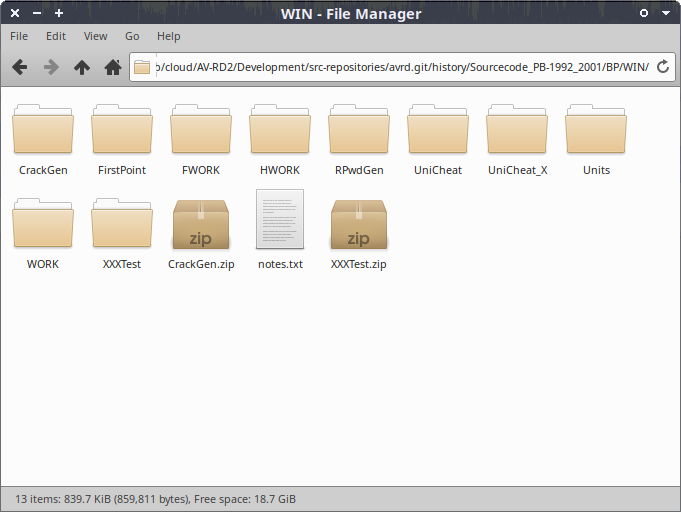Open the Edit menu

[x=56, y=36]
